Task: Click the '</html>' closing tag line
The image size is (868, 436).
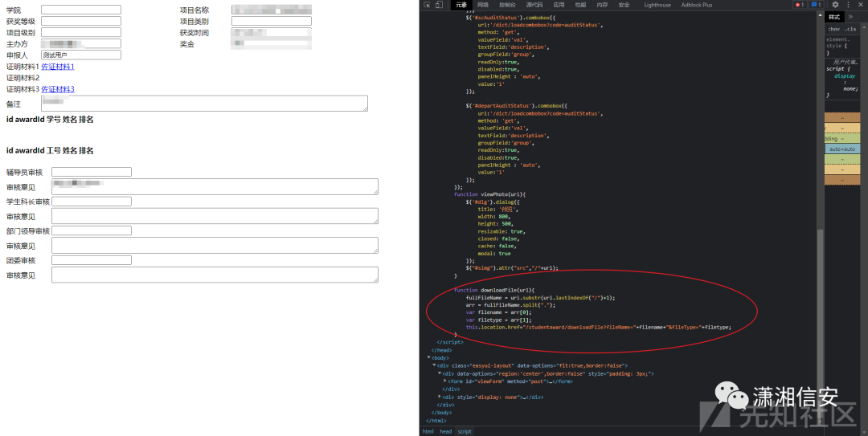Action: point(436,421)
